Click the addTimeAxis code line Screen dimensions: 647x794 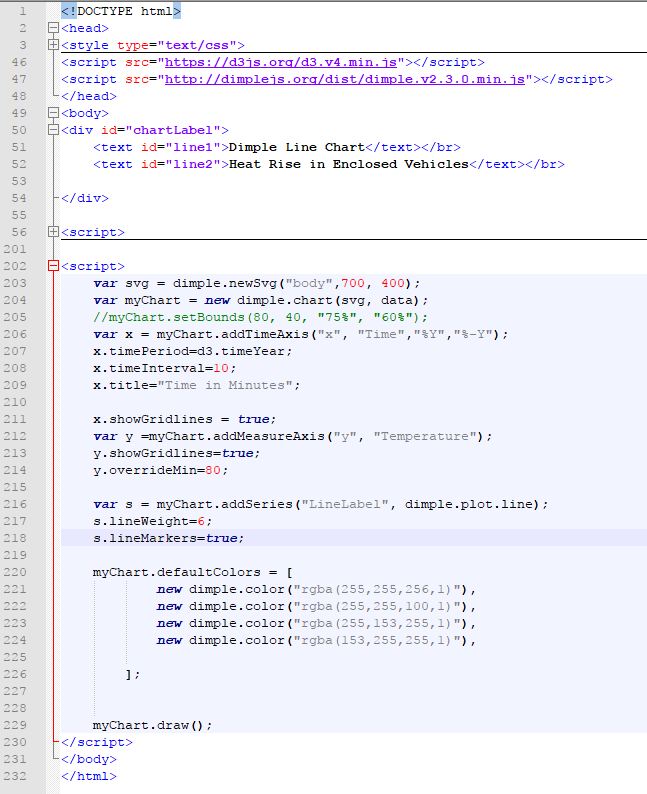(301, 334)
